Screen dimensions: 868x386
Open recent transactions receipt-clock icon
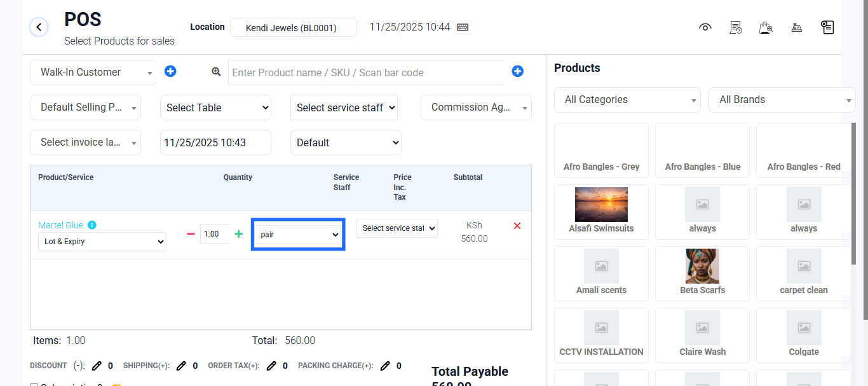[736, 27]
